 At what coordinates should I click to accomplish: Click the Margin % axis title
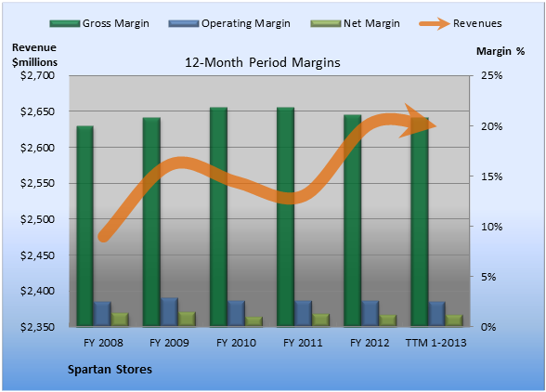click(500, 52)
